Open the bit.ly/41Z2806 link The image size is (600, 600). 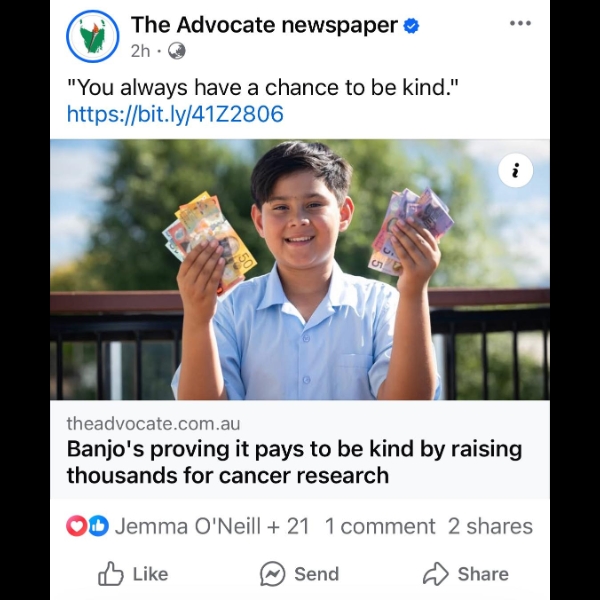[x=175, y=114]
